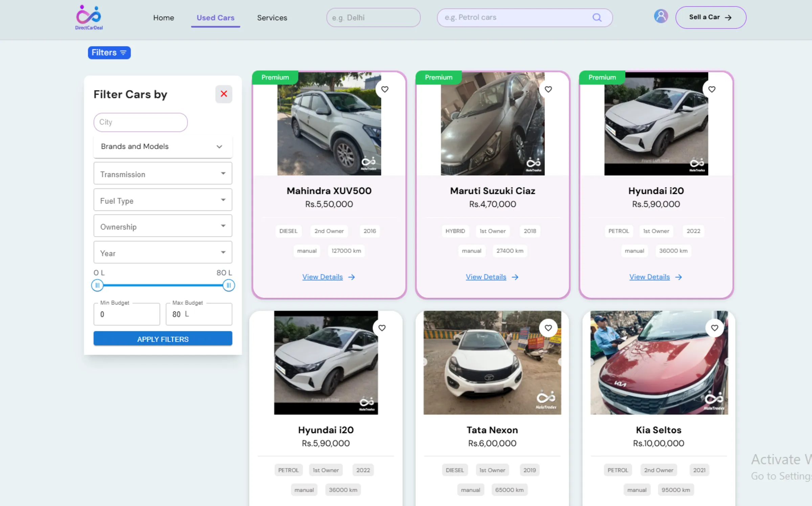Open the Ownership dropdown

tap(163, 226)
